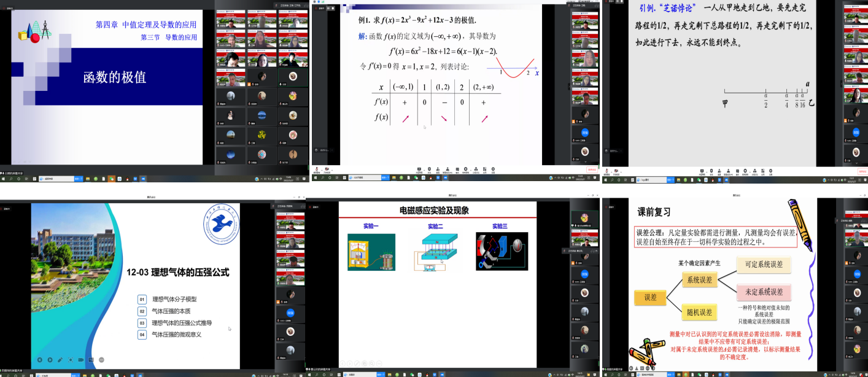Viewport: 868px width, 377px height.
Task: Open Security icon in f(x) example meeting toolbar
Action: (x=429, y=169)
